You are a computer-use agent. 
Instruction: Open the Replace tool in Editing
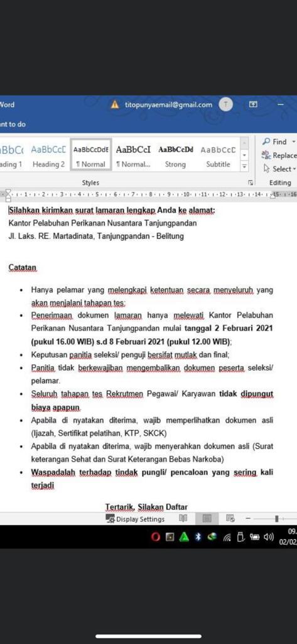click(279, 155)
